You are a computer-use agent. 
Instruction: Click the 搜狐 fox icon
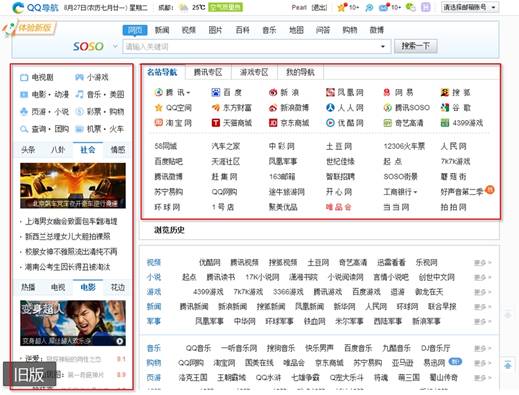[x=445, y=92]
